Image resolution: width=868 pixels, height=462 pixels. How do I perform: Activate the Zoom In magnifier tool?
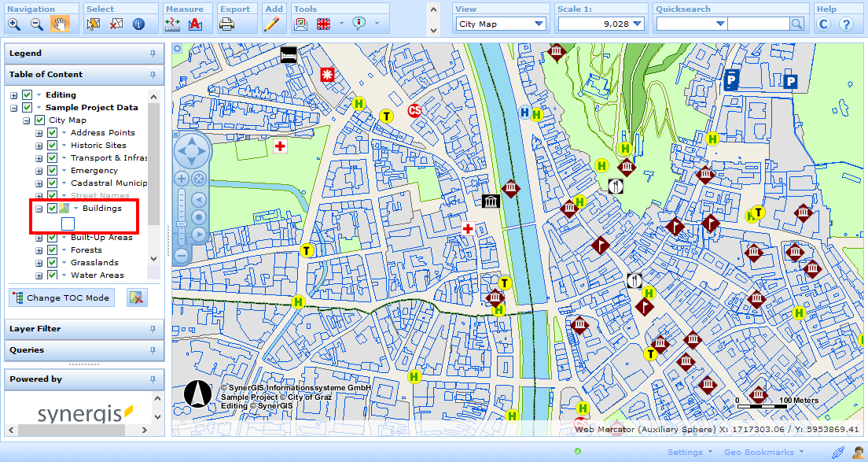(16, 23)
